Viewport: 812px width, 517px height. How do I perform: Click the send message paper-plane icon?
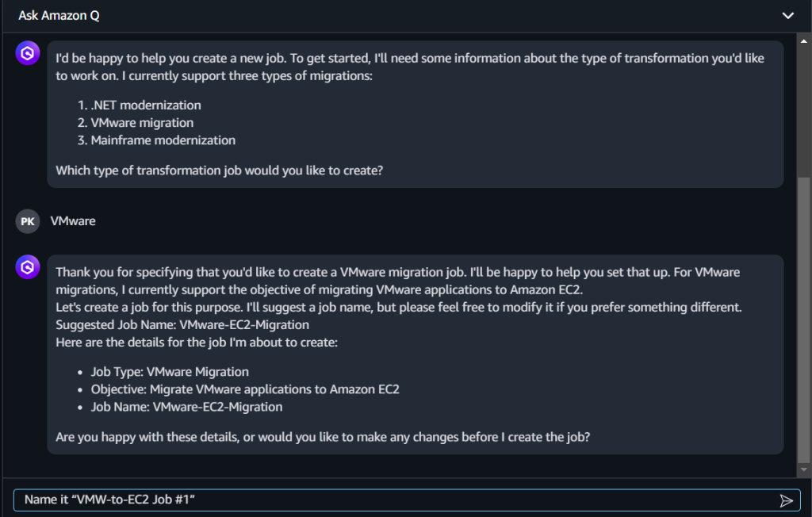tap(787, 500)
